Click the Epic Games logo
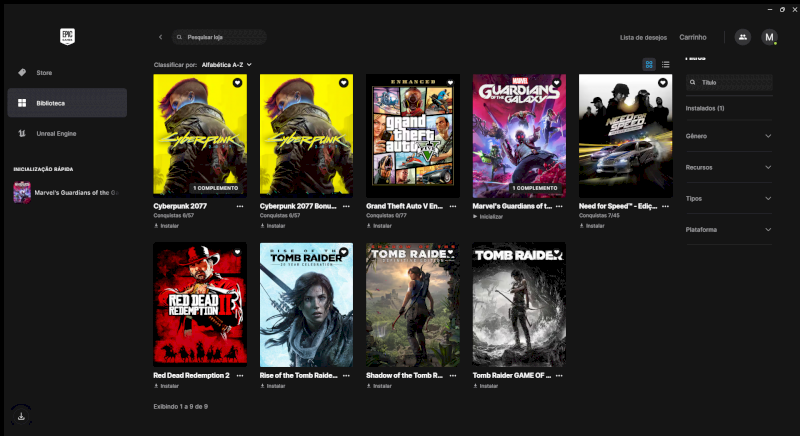The height and width of the screenshot is (436, 800). tap(67, 37)
